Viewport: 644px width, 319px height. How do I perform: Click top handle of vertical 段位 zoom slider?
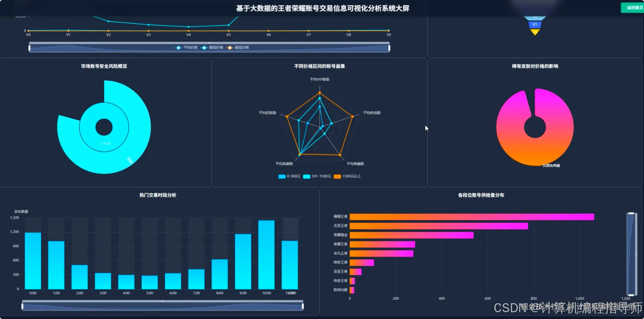[x=631, y=214]
